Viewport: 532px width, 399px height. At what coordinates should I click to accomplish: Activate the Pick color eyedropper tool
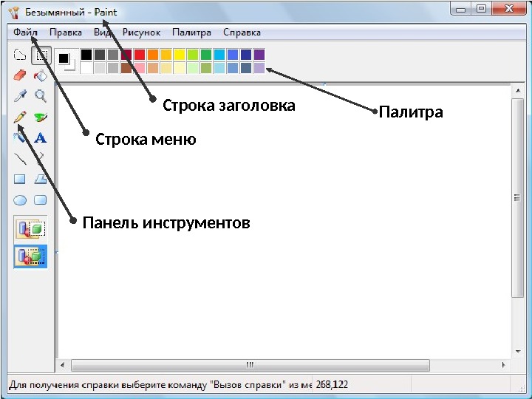pyautogui.click(x=20, y=96)
